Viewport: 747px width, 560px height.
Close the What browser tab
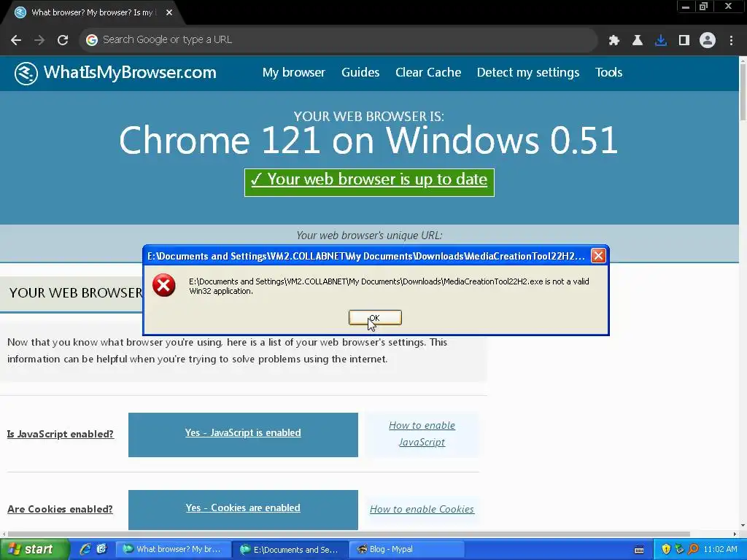coord(169,12)
